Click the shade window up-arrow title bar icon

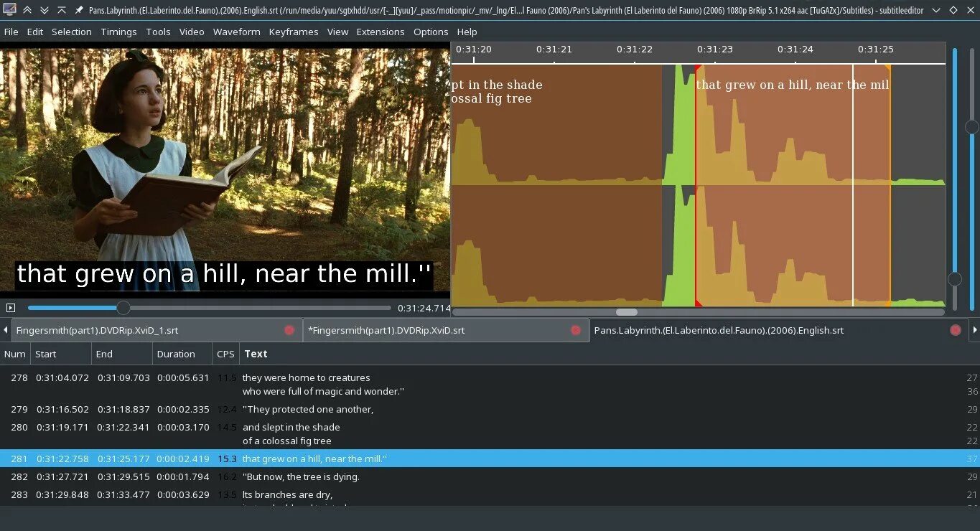point(62,10)
